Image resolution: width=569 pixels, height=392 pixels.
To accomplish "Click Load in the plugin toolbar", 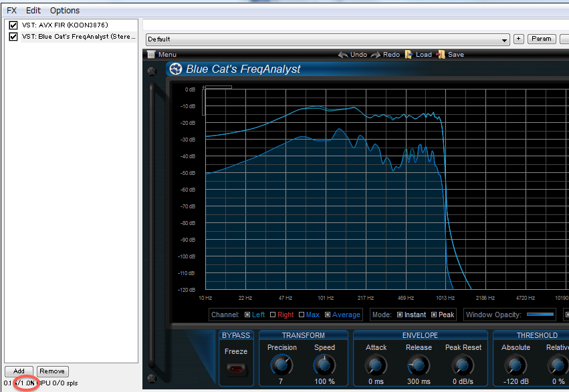I will (x=423, y=54).
